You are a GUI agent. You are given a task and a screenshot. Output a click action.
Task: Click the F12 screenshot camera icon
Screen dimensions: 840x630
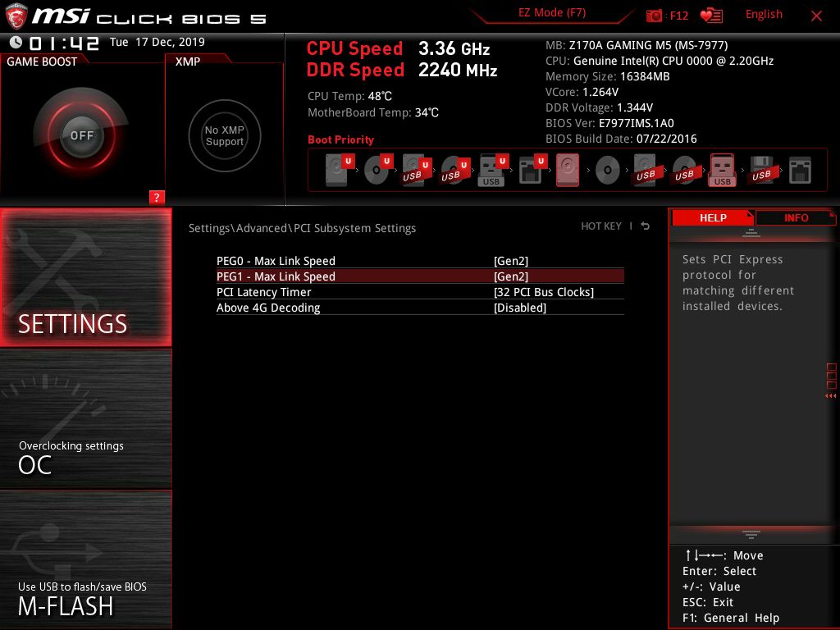click(x=654, y=16)
